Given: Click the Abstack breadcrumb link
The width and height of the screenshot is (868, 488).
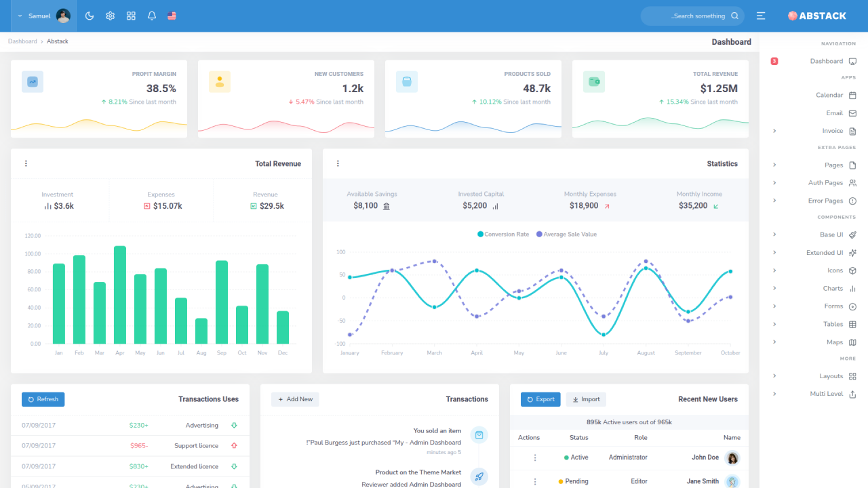Looking at the screenshot, I should point(58,41).
